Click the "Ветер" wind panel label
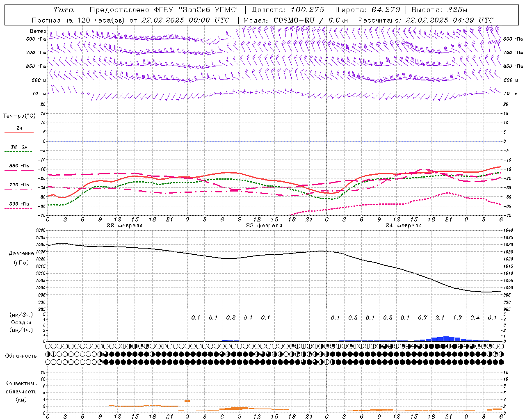The height and width of the screenshot is (420, 525). [38, 31]
